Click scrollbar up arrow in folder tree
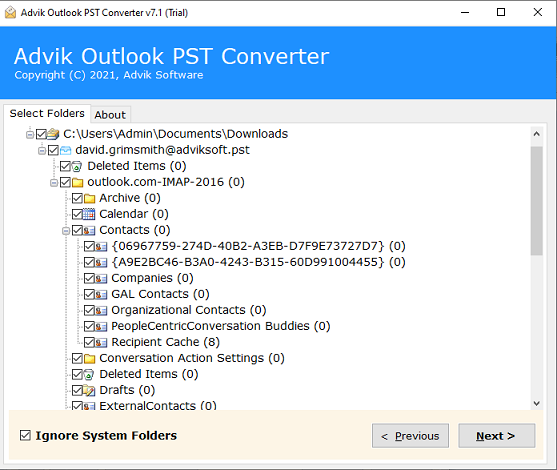Screen dimensions: 557x470 [537, 134]
